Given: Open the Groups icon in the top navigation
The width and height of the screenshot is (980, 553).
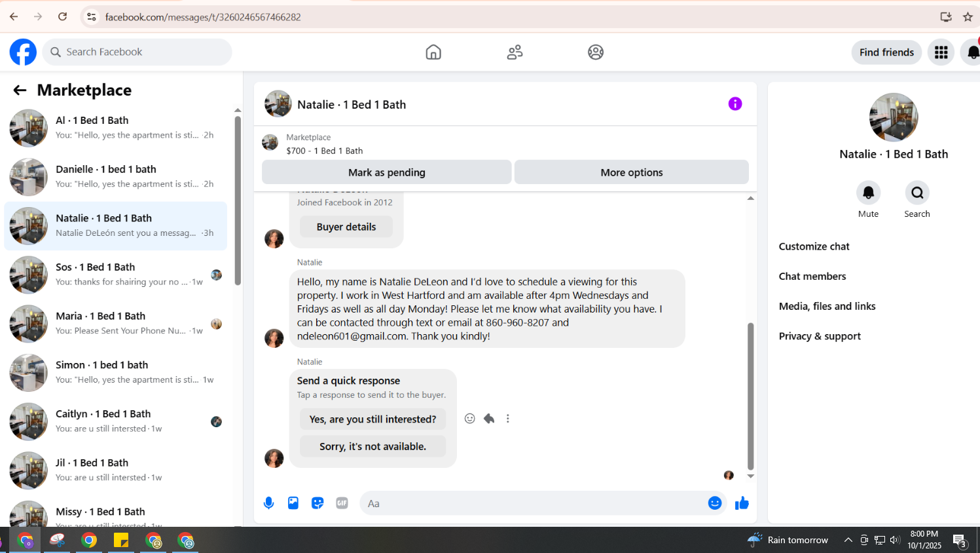Looking at the screenshot, I should 596,52.
